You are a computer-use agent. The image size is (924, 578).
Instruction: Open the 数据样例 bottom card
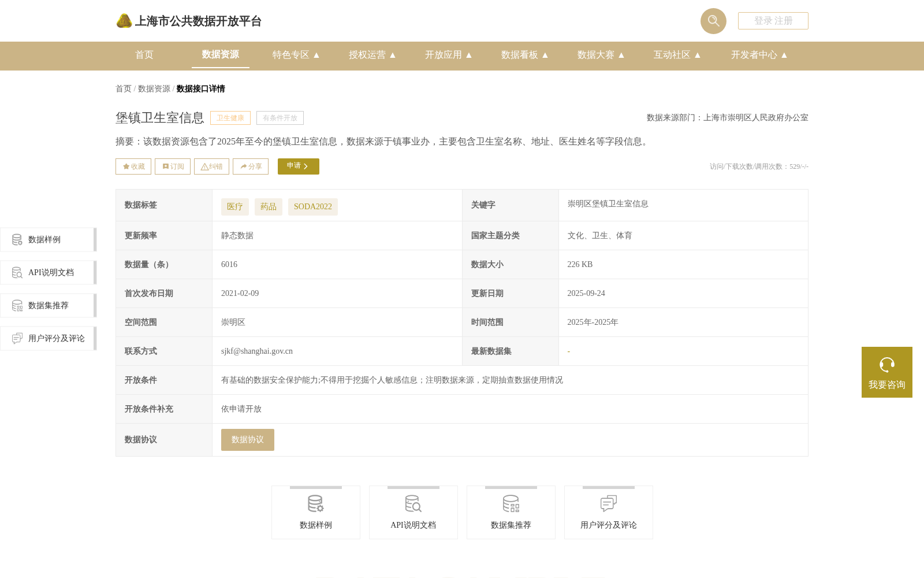[316, 513]
